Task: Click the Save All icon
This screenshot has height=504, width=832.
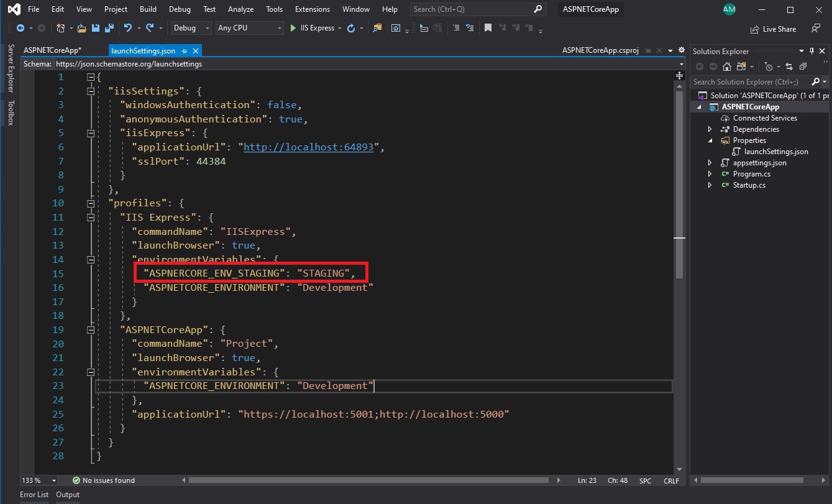Action: 109,28
